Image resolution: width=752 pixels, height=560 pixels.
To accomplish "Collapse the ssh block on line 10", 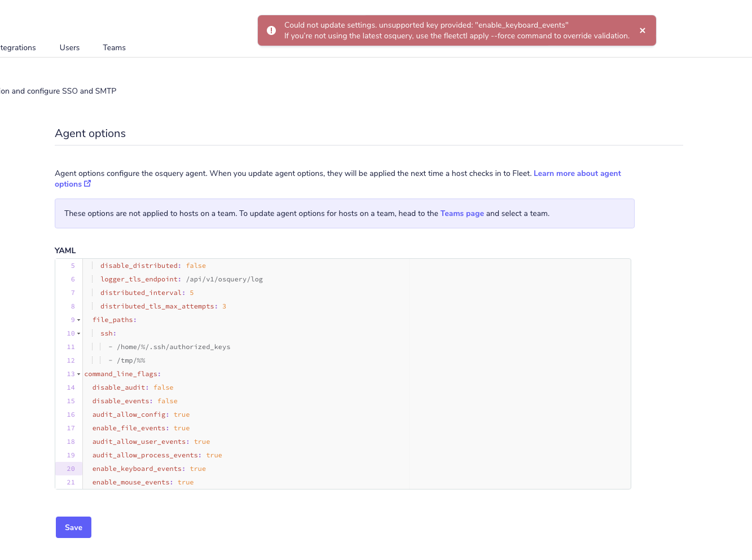I will click(78, 333).
